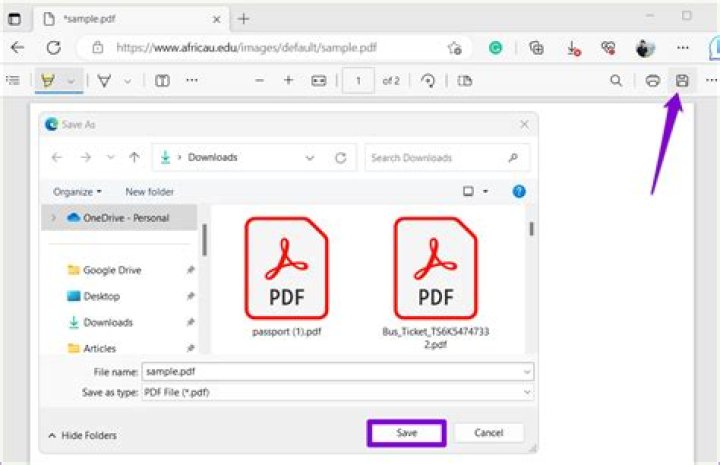Image resolution: width=720 pixels, height=465 pixels.
Task: Select the yellow Highlight tool
Action: point(47,81)
